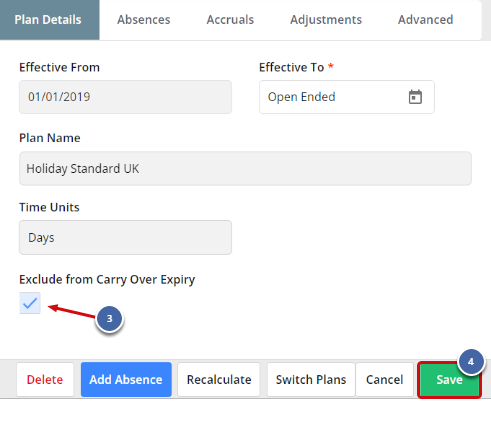Open the Absences tab
This screenshot has height=423, width=491.
coord(144,20)
